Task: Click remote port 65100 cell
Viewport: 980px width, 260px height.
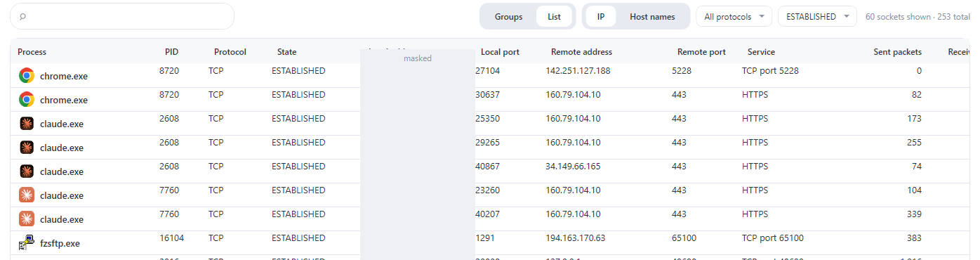Action: pyautogui.click(x=684, y=238)
